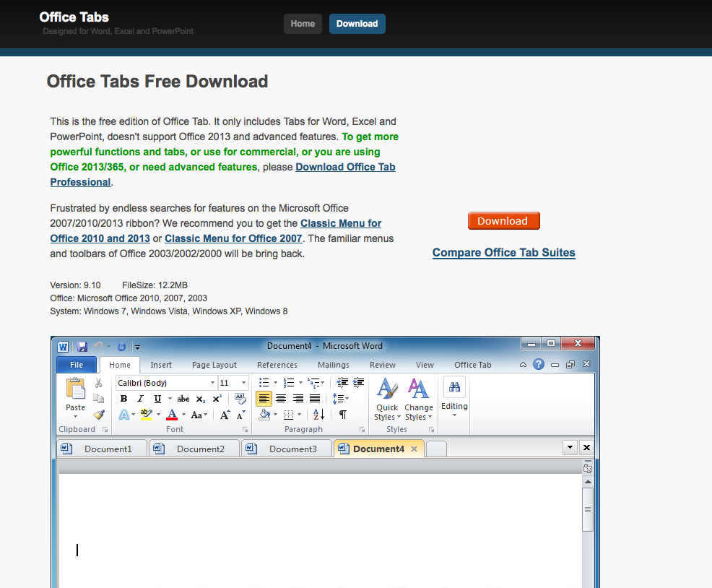Toggle Center alignment
712x588 pixels.
[281, 399]
